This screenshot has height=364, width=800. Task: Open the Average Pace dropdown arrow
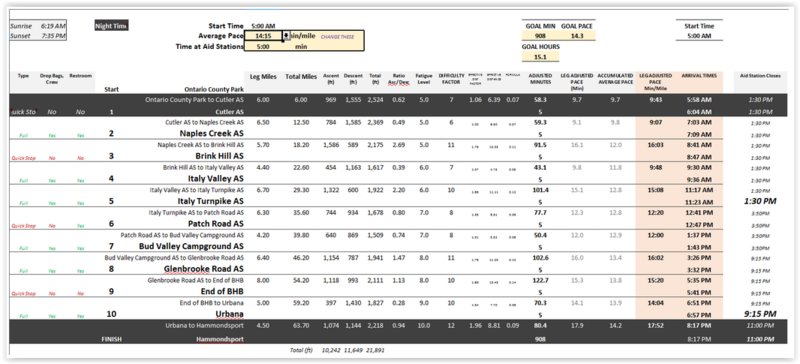[286, 36]
